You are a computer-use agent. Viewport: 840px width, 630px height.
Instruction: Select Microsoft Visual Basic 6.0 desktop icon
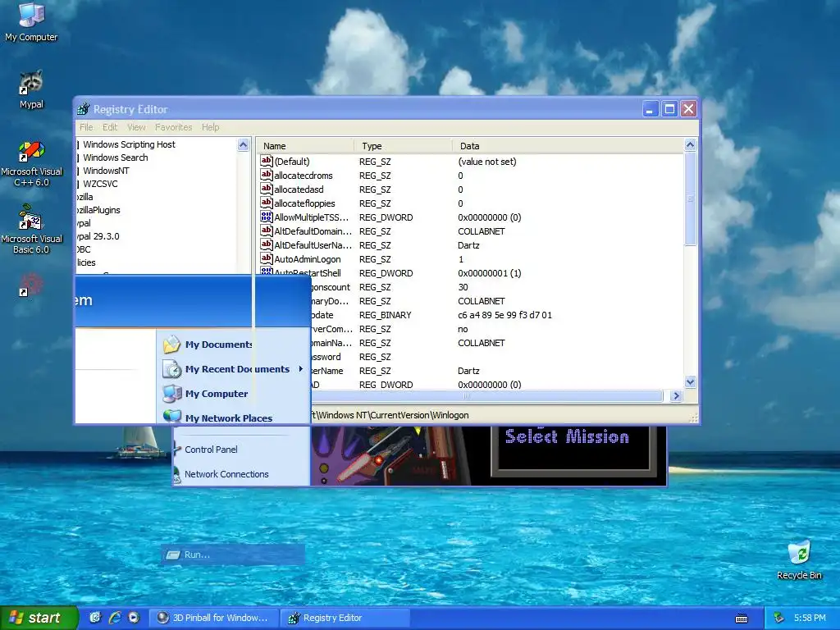coord(31,230)
